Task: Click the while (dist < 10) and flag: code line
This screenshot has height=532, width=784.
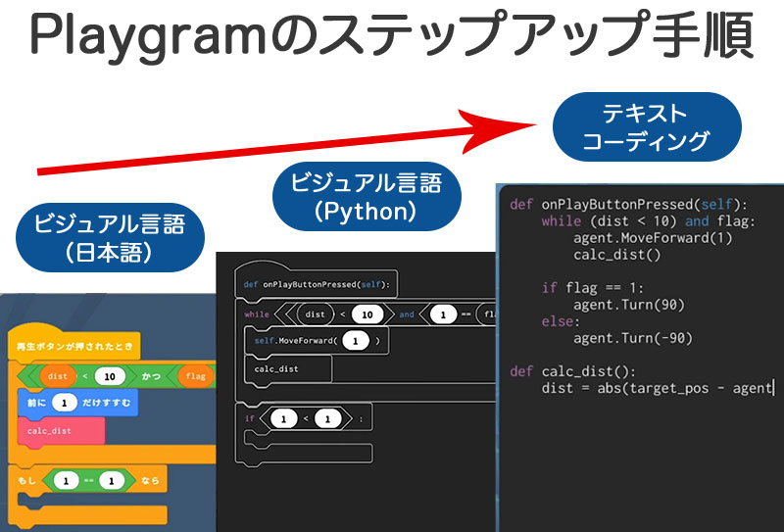Action: tap(648, 221)
